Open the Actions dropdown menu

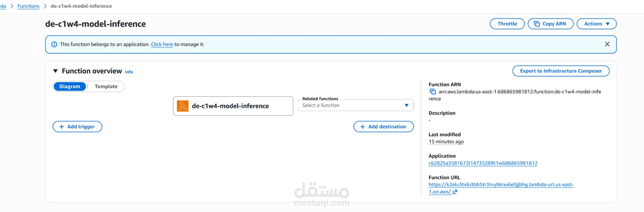coord(597,24)
